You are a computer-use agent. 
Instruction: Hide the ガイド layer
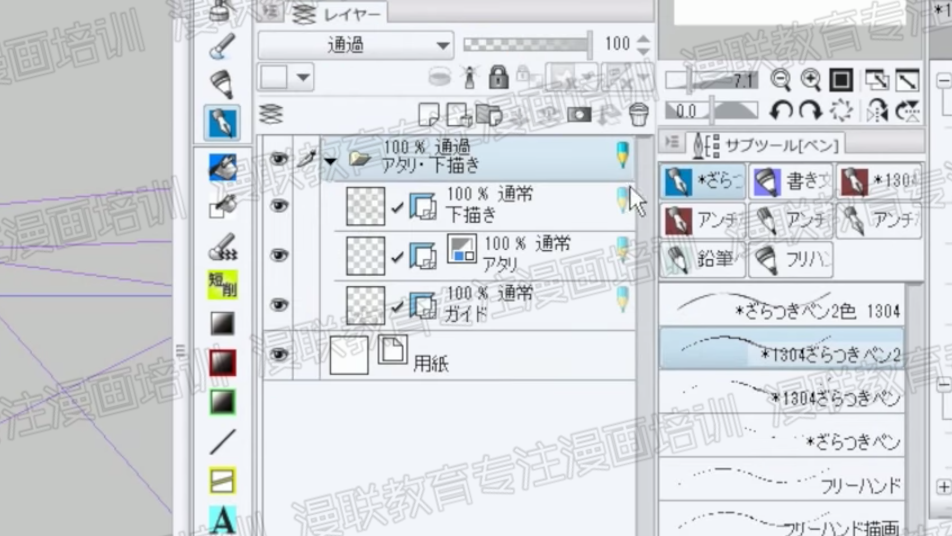pyautogui.click(x=279, y=304)
